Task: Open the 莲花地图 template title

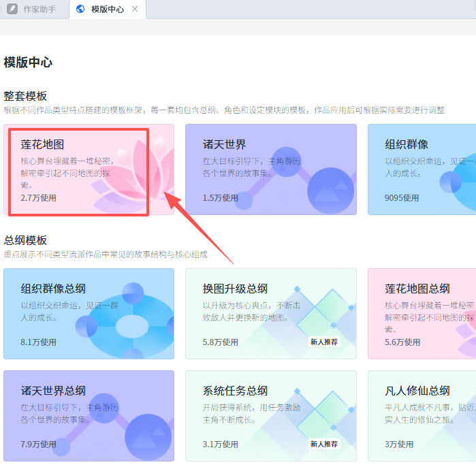Action: coord(42,144)
